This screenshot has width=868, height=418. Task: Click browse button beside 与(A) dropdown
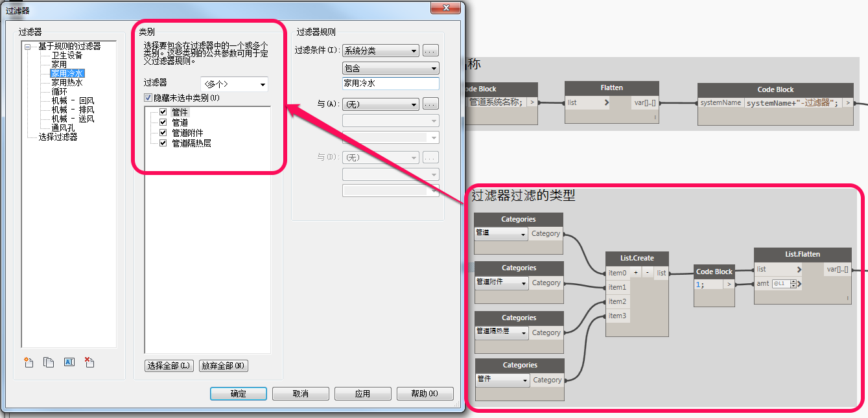pyautogui.click(x=430, y=104)
